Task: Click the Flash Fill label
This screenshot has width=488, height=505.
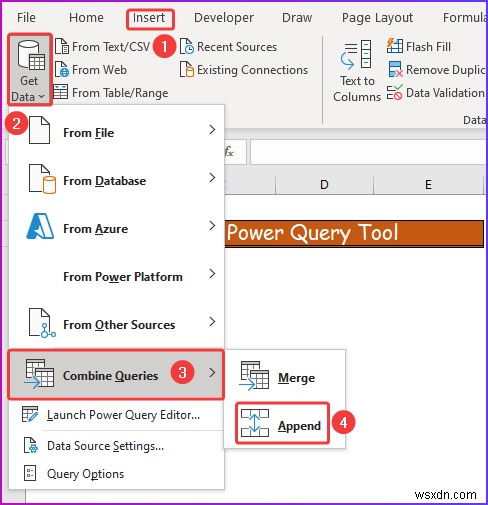Action: point(428,47)
